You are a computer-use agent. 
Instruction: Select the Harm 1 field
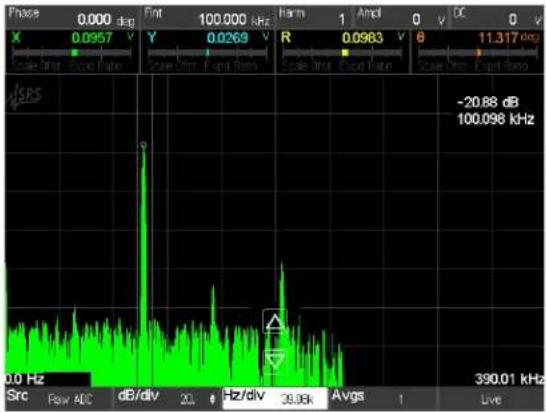(x=314, y=18)
